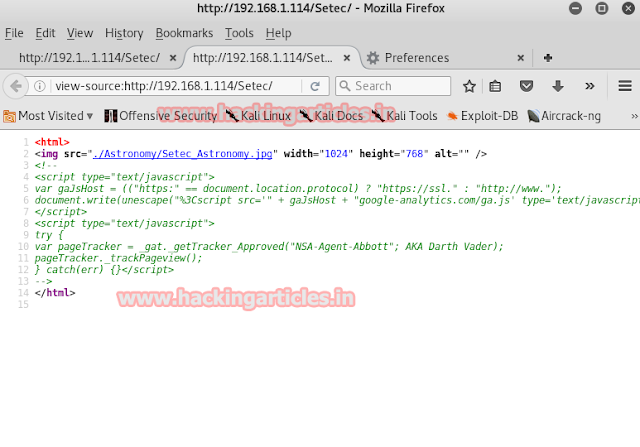Switch to the first 192.1...1.114/Setec/ tab
Viewport: 640px width, 447px height.
[89, 58]
